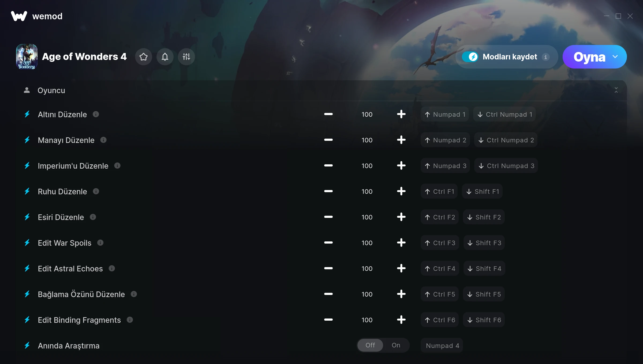
Task: Open the mod settings sliders icon
Action: click(186, 57)
